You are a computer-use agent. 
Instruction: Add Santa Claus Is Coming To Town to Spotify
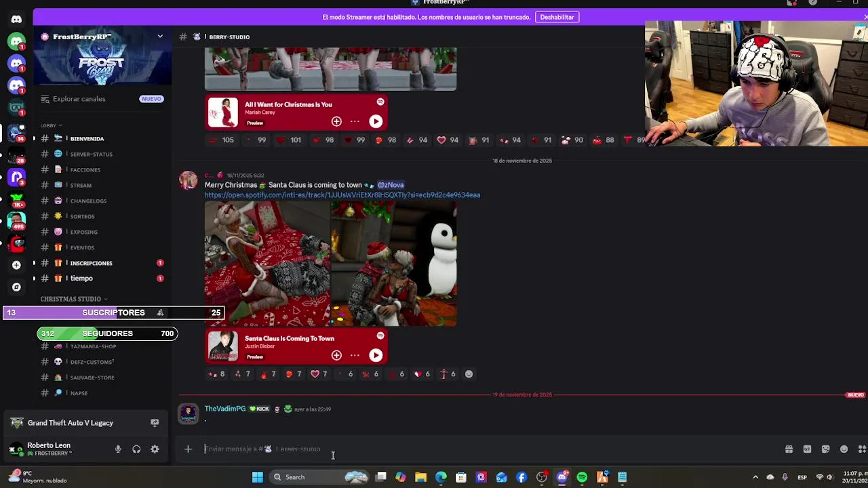coord(336,355)
